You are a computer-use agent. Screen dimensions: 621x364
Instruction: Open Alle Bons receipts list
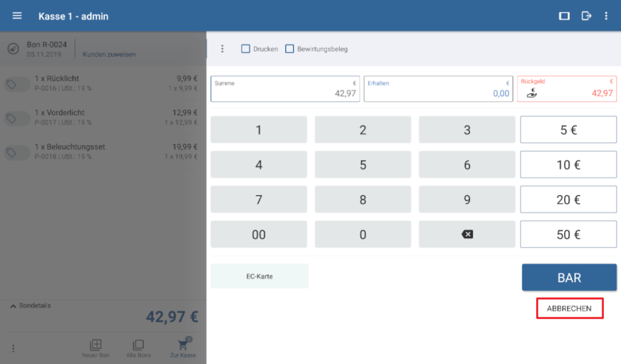click(x=138, y=345)
